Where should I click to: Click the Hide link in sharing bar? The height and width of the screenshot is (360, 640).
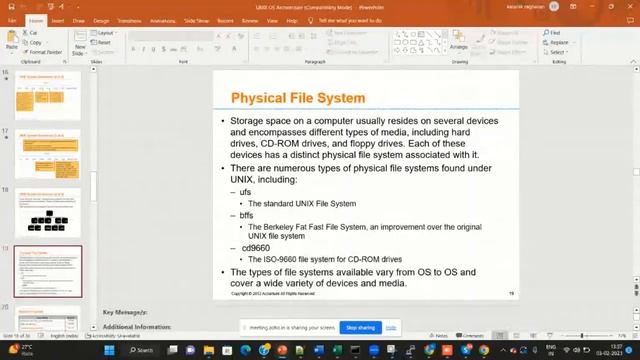[x=391, y=327]
